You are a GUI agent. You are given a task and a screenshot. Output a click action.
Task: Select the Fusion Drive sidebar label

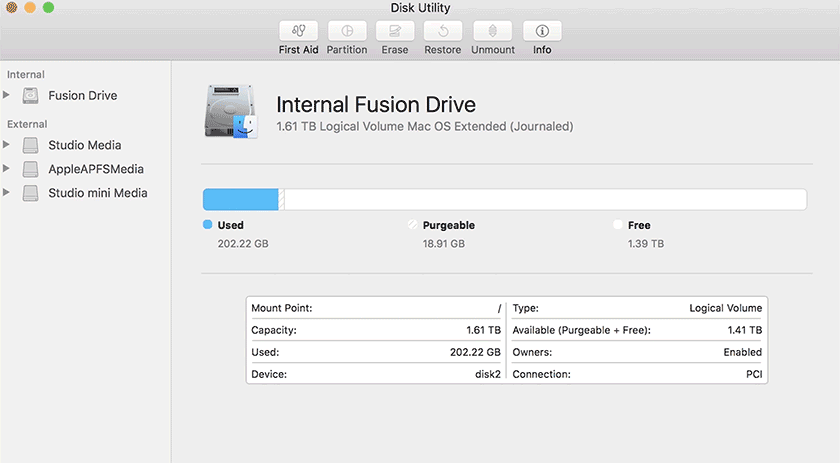(x=82, y=95)
